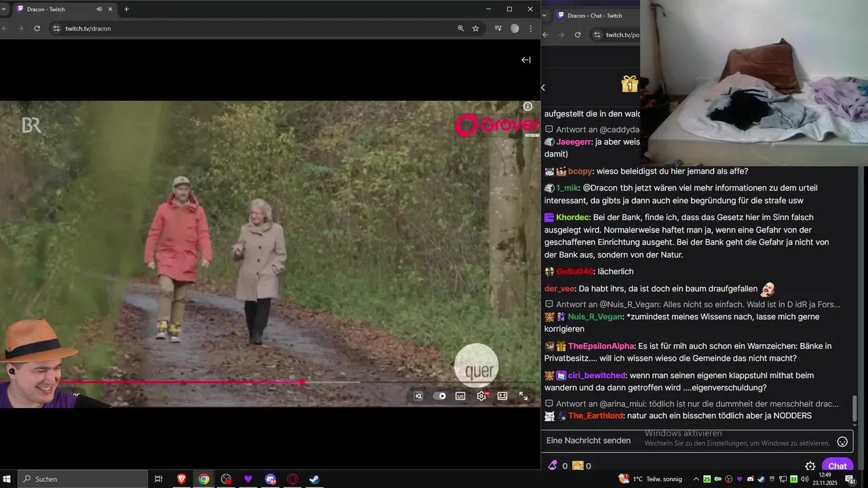Collapse the Twitch right panel arrow
The image size is (868, 488).
coord(526,60)
